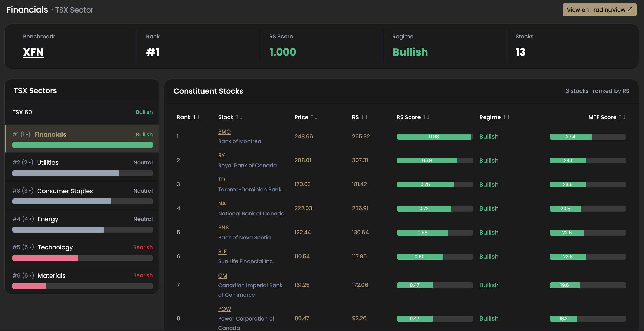This screenshot has width=644, height=331.
Task: Select the Consumer Staples sector row
Action: [82, 195]
